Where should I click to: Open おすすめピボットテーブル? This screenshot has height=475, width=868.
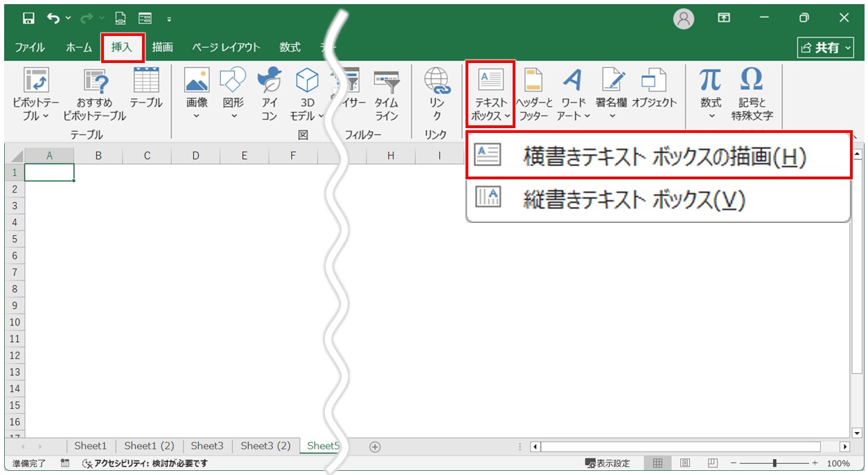95,94
